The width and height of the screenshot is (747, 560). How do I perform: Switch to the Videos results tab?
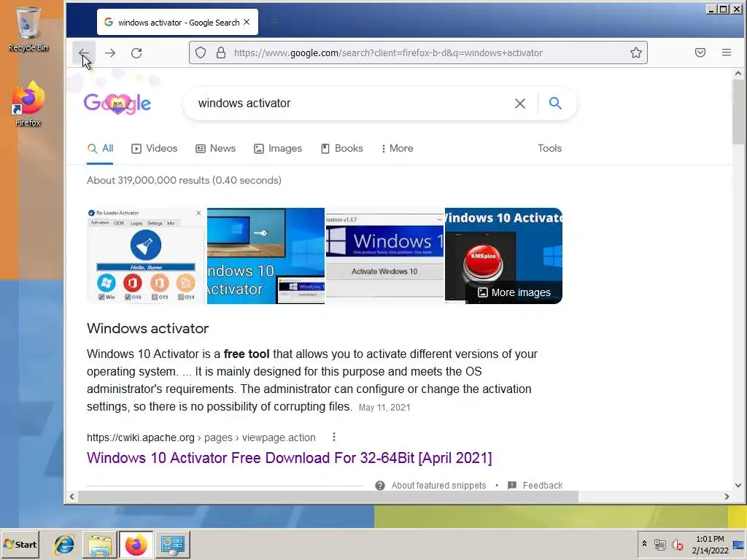point(154,149)
